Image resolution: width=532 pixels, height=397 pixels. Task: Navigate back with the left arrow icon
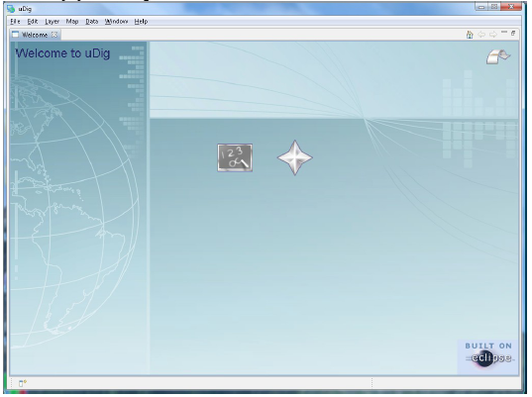pyautogui.click(x=481, y=35)
